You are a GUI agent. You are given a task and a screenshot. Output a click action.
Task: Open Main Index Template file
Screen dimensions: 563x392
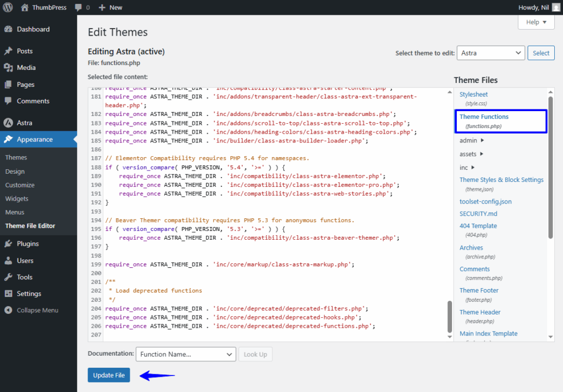[489, 334]
